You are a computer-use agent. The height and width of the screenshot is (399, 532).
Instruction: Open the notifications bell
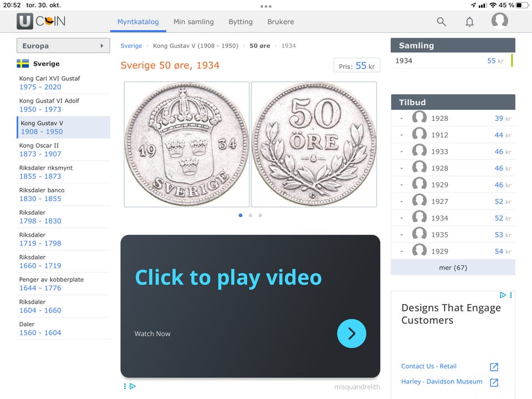pyautogui.click(x=469, y=22)
